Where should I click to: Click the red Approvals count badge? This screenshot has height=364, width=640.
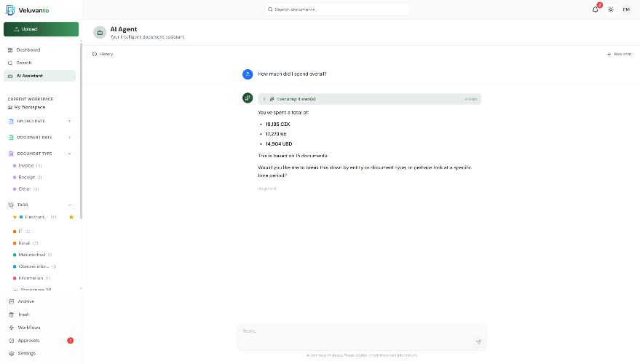click(x=70, y=341)
